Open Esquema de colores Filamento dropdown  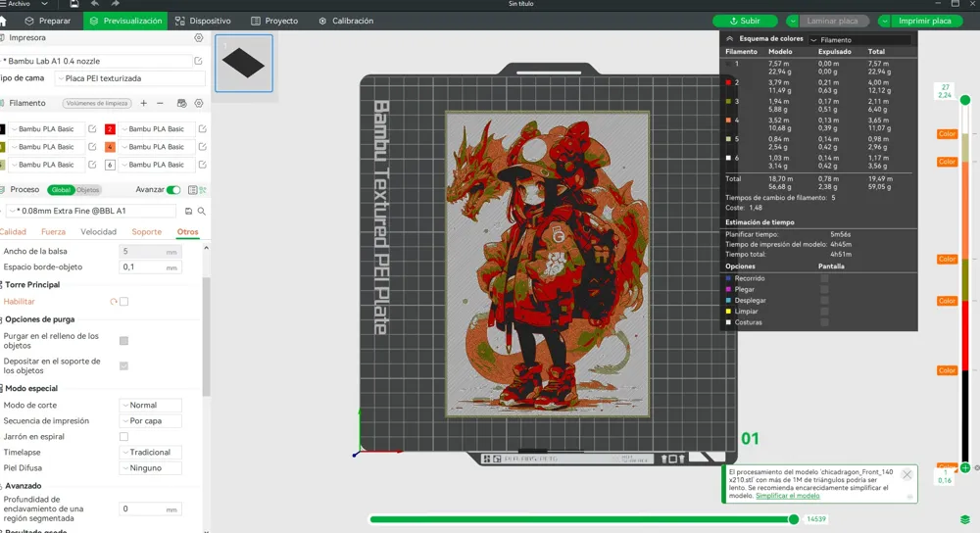(859, 39)
